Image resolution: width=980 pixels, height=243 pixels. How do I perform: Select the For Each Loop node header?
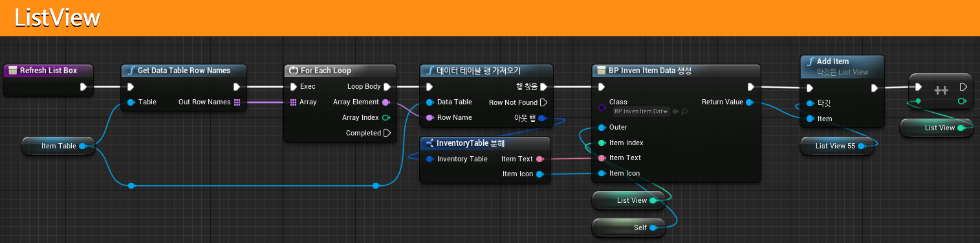pyautogui.click(x=340, y=70)
